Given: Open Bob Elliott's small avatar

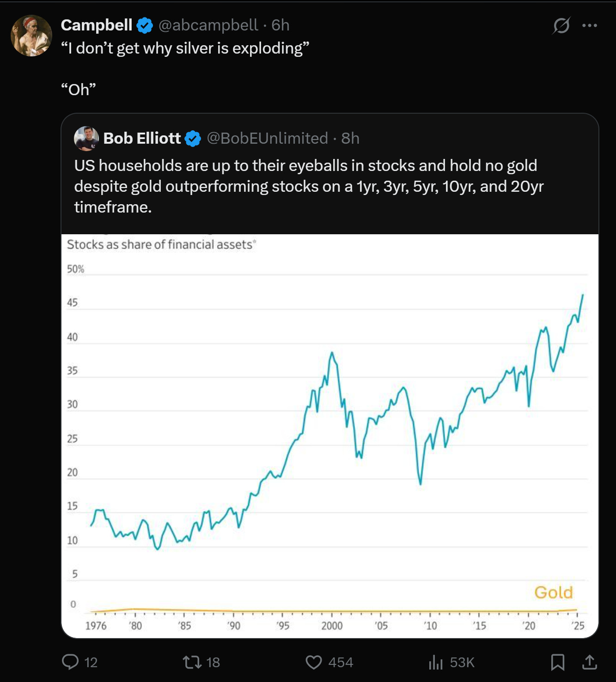Looking at the screenshot, I should pyautogui.click(x=86, y=138).
